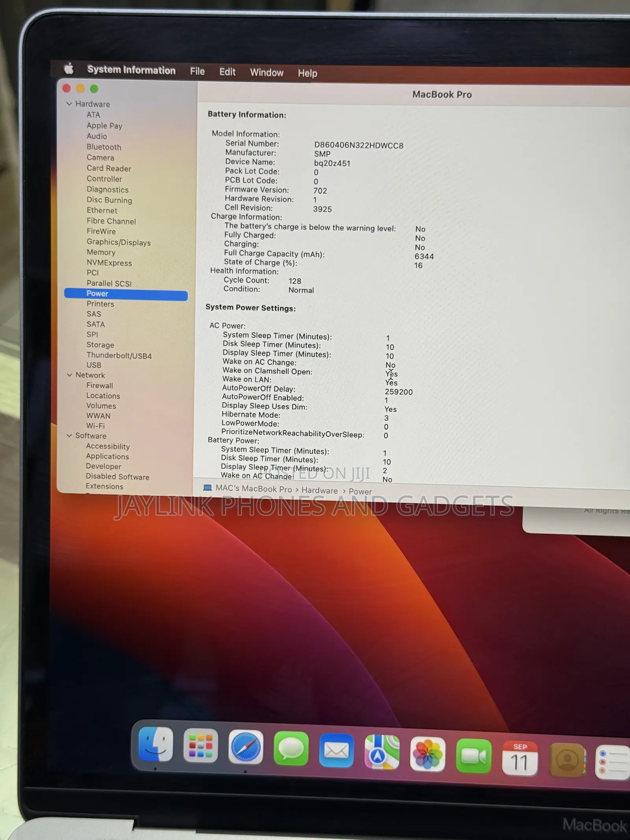Open Launchpad from the dock
This screenshot has height=840, width=630.
tap(201, 746)
